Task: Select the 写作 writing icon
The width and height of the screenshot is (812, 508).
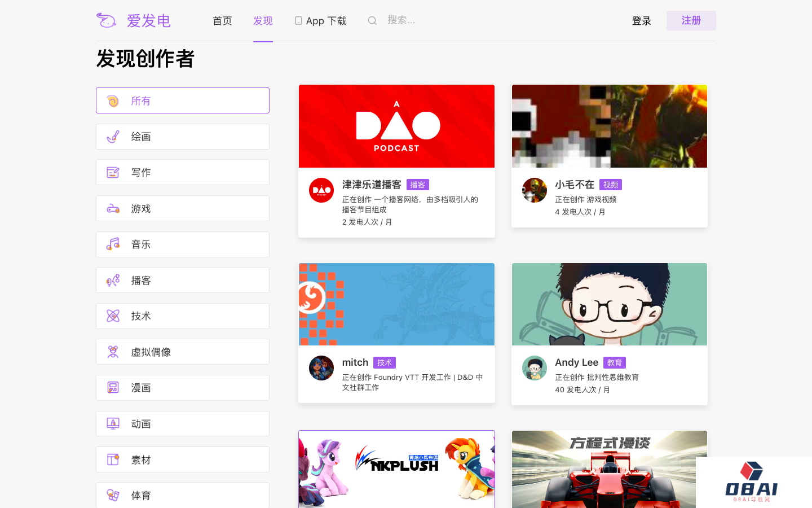Action: 113,173
